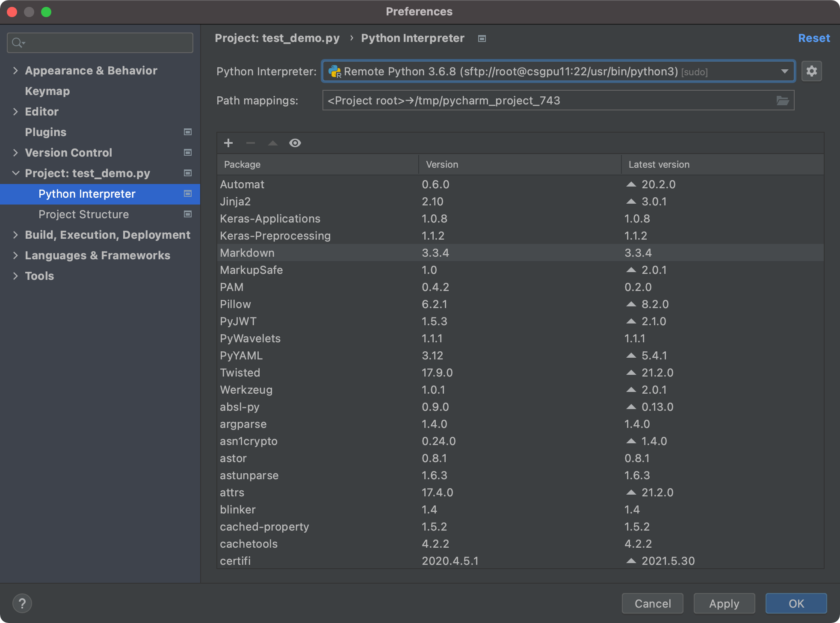Toggle show early releases eye icon
840x623 pixels.
click(x=295, y=143)
